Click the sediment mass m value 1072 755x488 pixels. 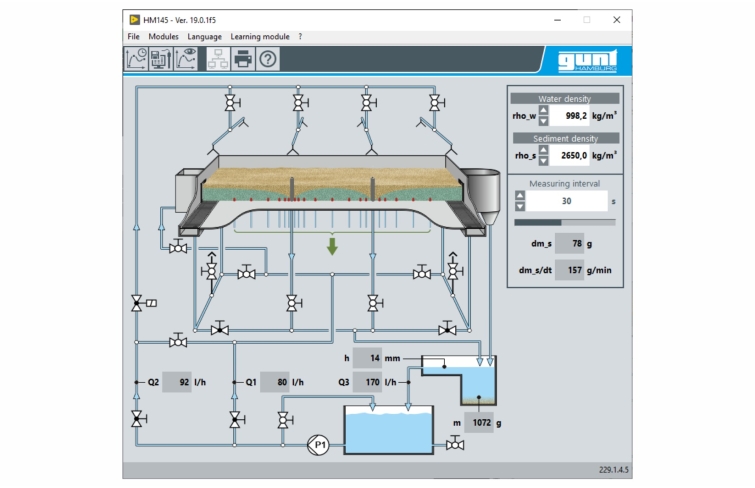[479, 422]
